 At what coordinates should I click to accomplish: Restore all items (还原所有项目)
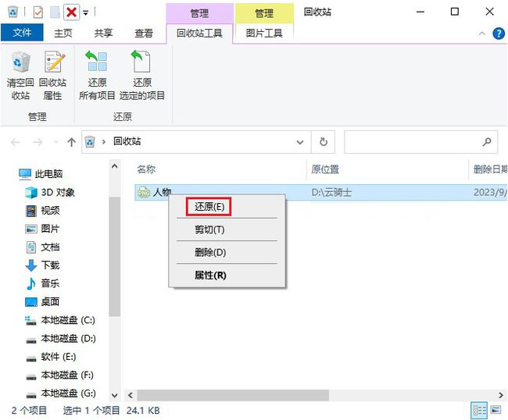click(97, 76)
